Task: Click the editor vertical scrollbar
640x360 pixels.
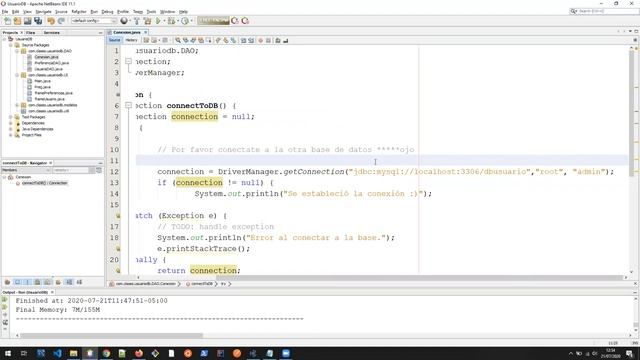Action: [631, 113]
